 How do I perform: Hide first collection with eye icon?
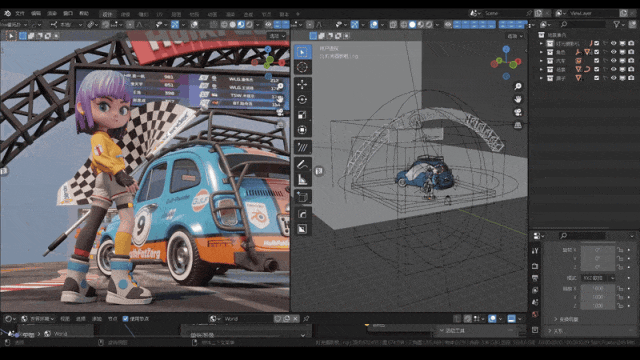pos(613,43)
